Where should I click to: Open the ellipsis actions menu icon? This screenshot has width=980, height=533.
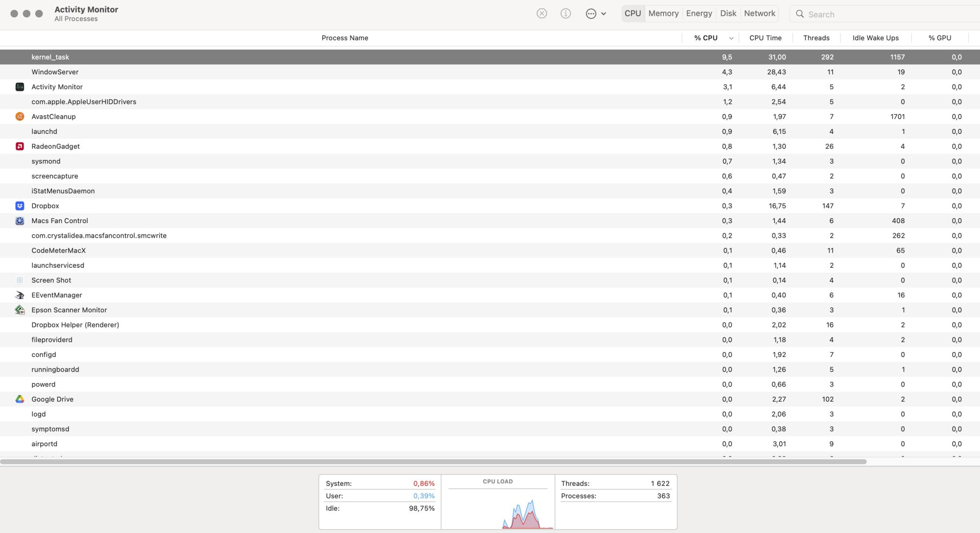click(x=591, y=14)
